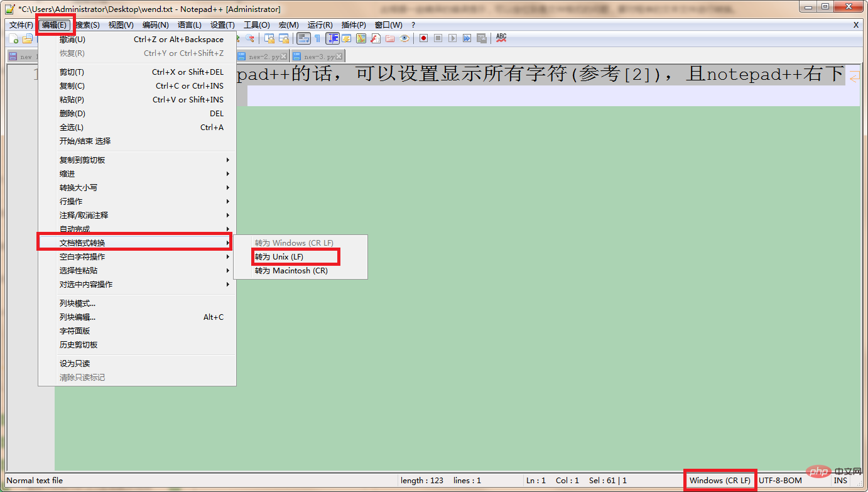Toggle the Word Wrap toolbar icon
868x492 pixels.
(303, 38)
